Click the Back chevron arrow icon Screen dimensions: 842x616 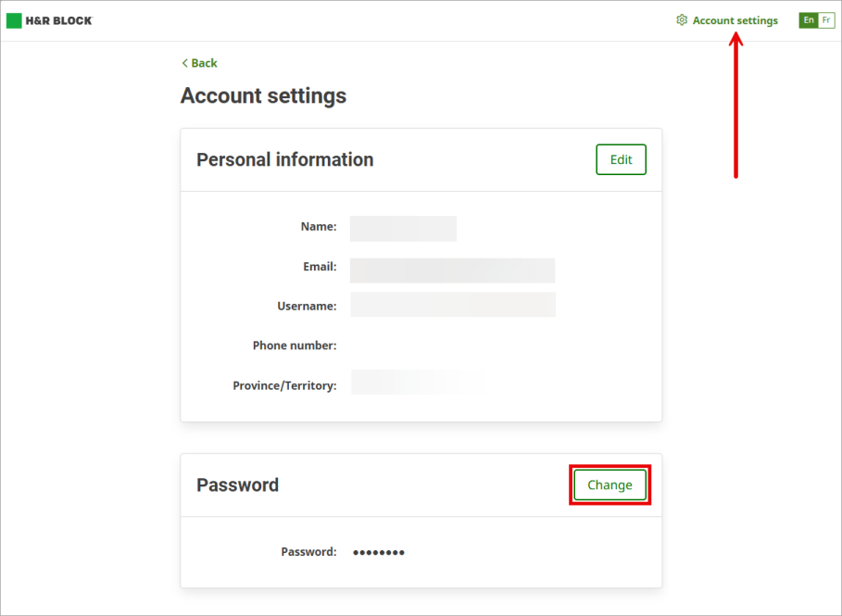tap(184, 63)
